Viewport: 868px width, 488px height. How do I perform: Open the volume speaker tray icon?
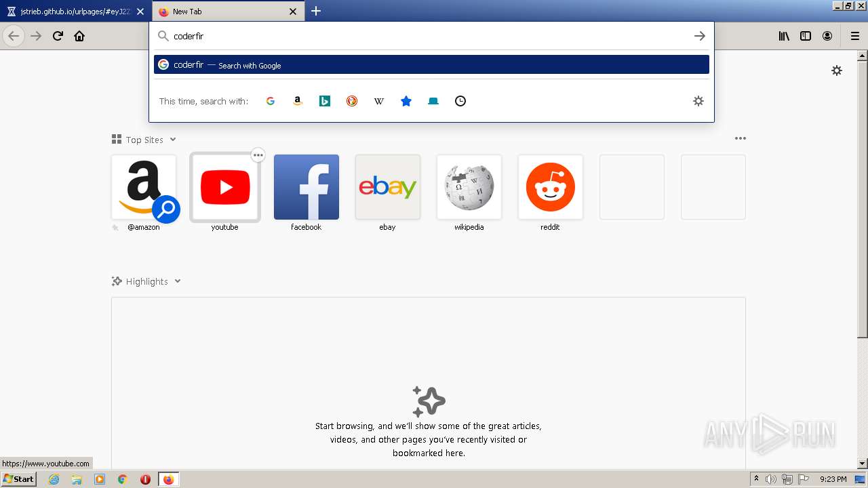click(771, 479)
